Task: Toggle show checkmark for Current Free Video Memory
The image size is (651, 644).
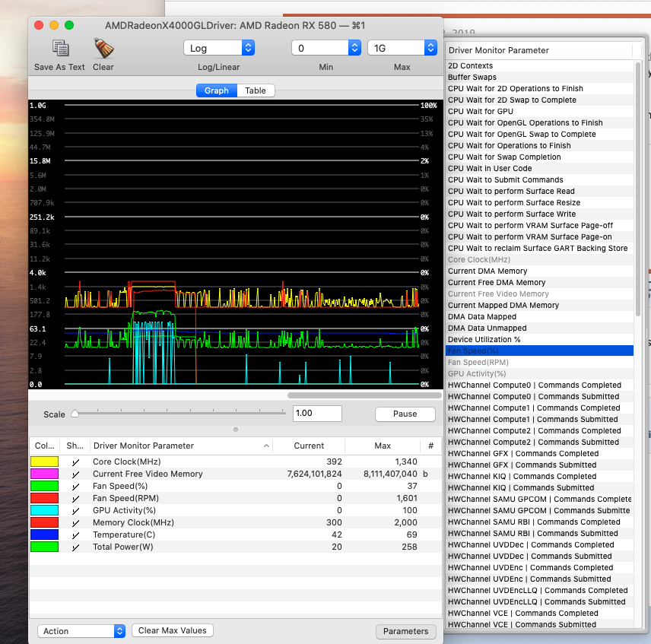Action: coord(75,474)
